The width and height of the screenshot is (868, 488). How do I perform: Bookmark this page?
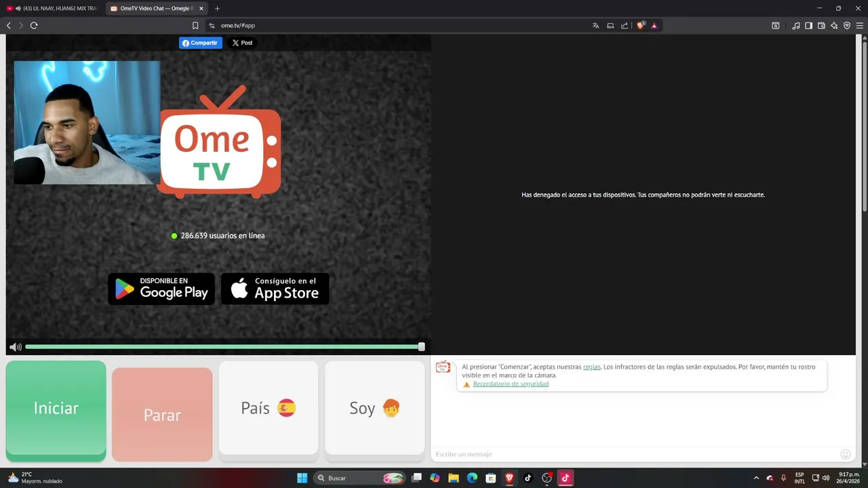click(x=195, y=25)
